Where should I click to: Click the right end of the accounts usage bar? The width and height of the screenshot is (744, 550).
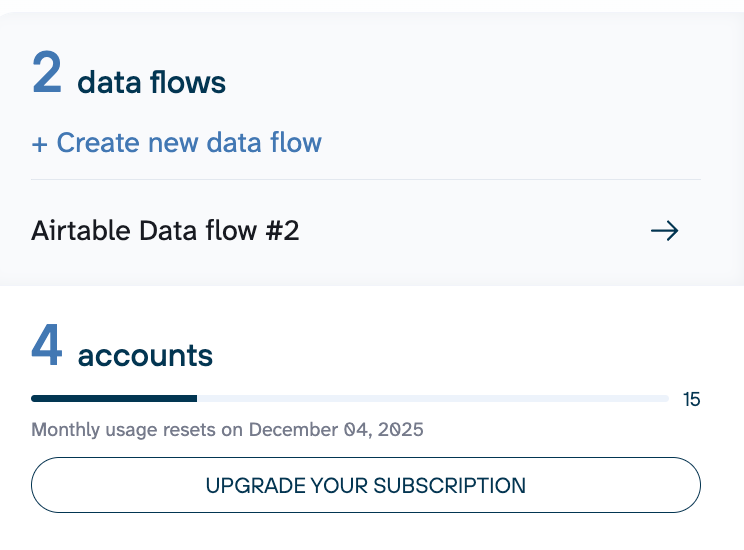click(x=664, y=399)
